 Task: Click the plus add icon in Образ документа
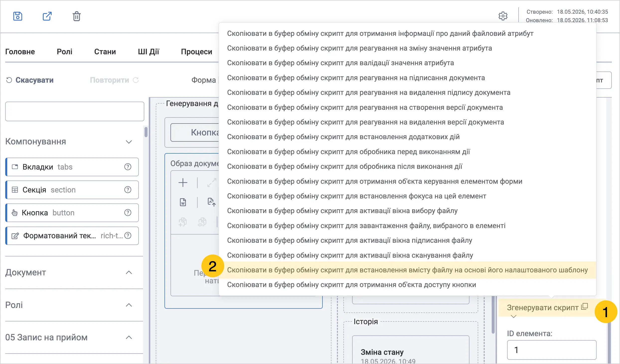coord(183,182)
